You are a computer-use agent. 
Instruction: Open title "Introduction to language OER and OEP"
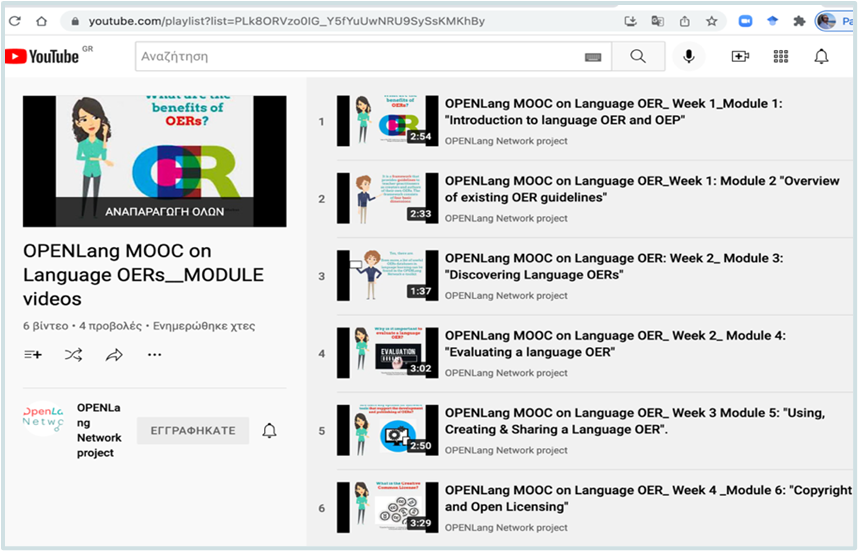click(613, 112)
